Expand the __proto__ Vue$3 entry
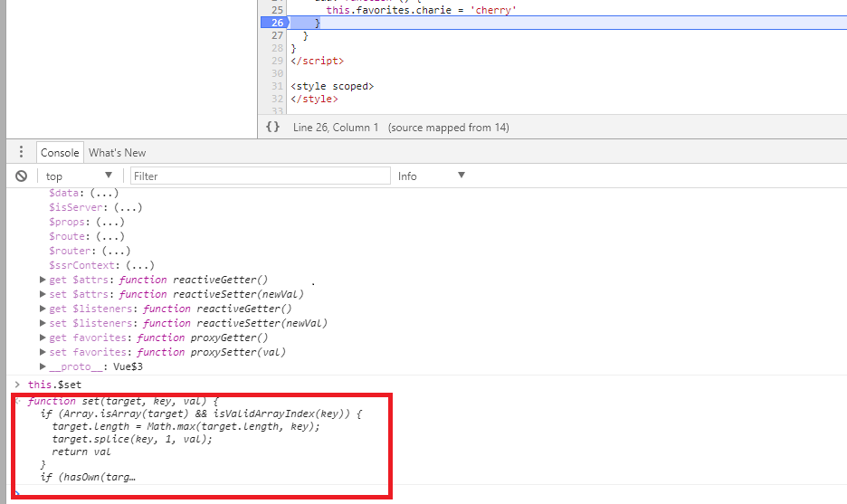Screen dimensions: 847x504 [43, 366]
